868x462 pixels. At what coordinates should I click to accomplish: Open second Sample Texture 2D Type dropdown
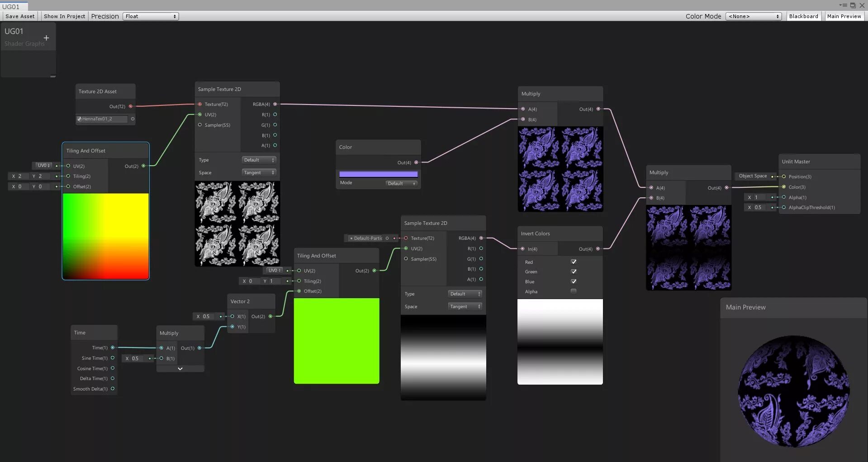click(x=465, y=294)
